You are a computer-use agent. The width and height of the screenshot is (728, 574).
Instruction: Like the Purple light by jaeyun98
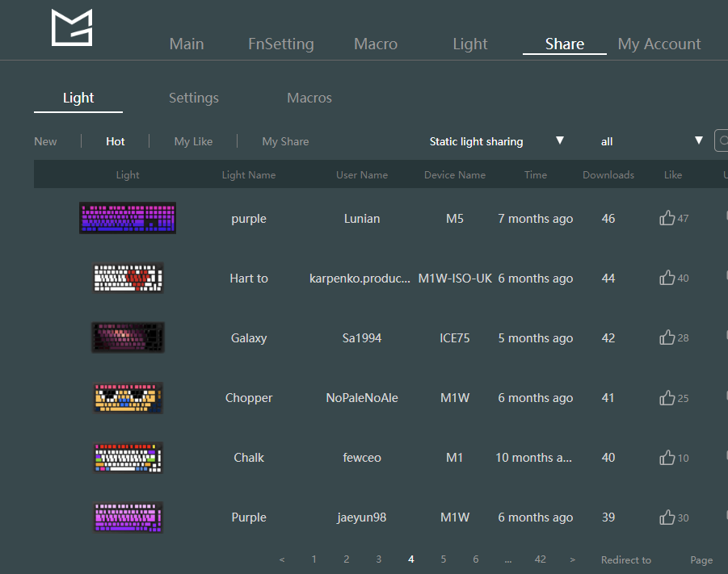pyautogui.click(x=667, y=517)
